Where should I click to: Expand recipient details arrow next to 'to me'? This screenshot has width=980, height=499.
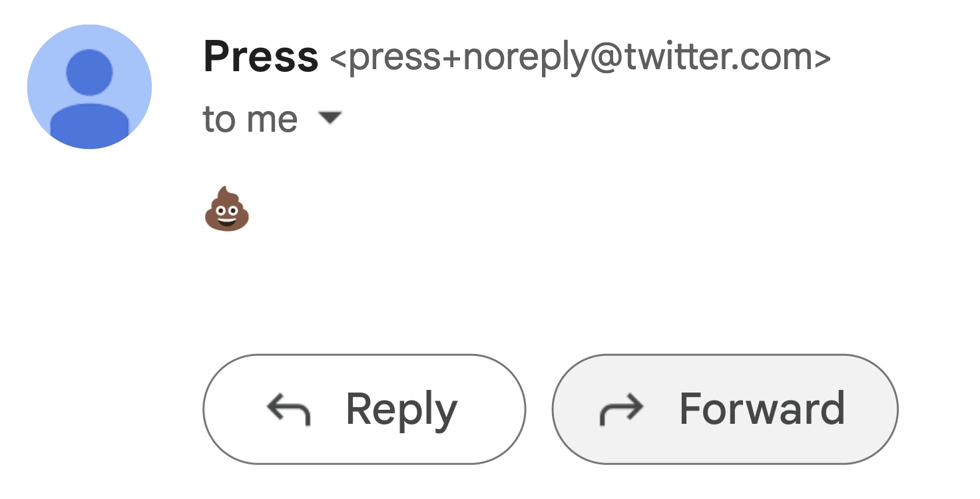tap(330, 118)
